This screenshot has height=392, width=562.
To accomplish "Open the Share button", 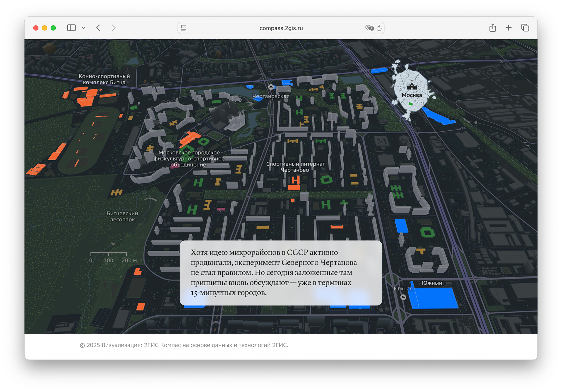I will [x=493, y=27].
